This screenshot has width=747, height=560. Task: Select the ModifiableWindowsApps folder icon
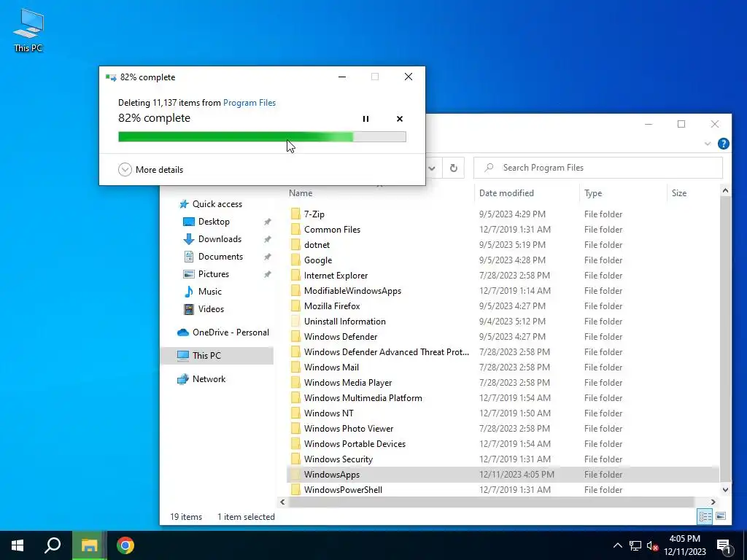[295, 290]
